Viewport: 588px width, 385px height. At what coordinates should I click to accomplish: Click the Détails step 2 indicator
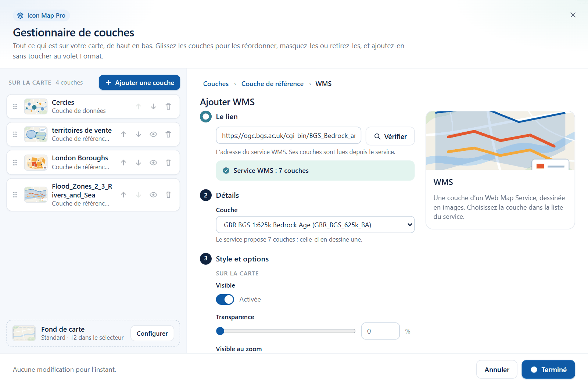pos(206,195)
